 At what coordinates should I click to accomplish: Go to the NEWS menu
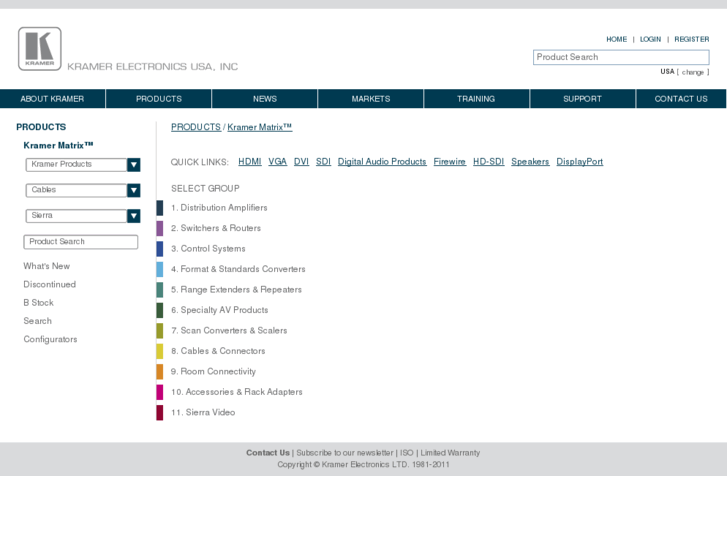coord(265,99)
